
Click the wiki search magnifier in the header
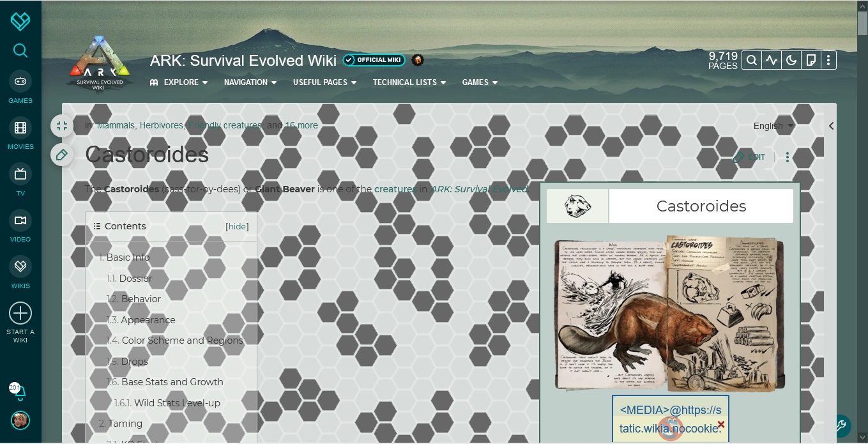tap(752, 60)
